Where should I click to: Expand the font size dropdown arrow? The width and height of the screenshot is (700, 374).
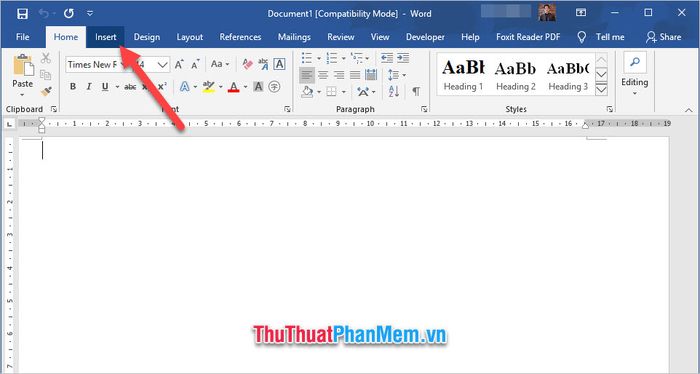pyautogui.click(x=162, y=65)
